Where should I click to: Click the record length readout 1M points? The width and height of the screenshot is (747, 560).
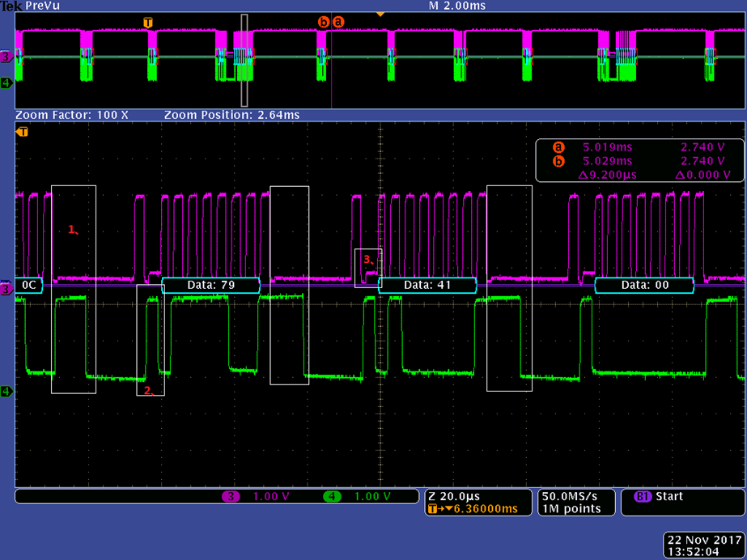(x=571, y=508)
